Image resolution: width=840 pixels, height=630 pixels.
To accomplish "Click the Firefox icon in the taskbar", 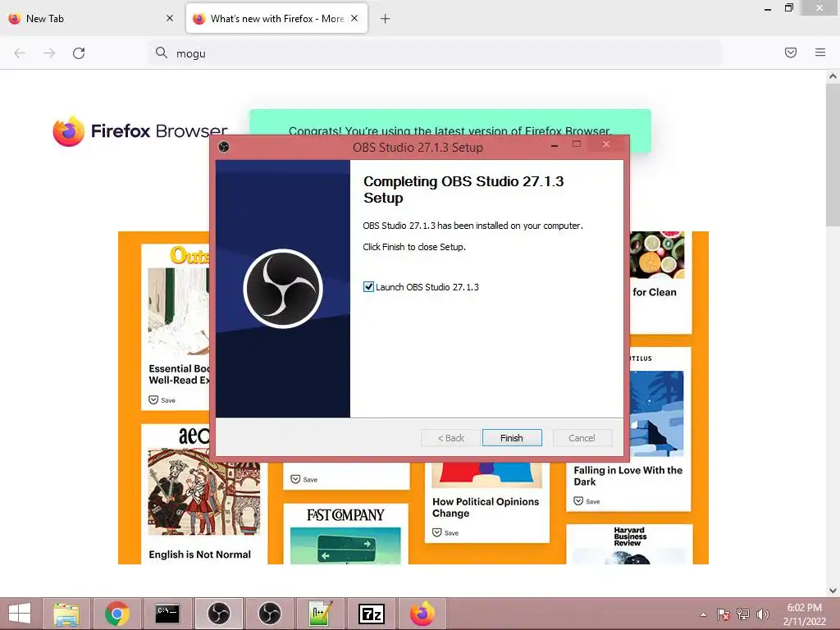I will pyautogui.click(x=422, y=614).
